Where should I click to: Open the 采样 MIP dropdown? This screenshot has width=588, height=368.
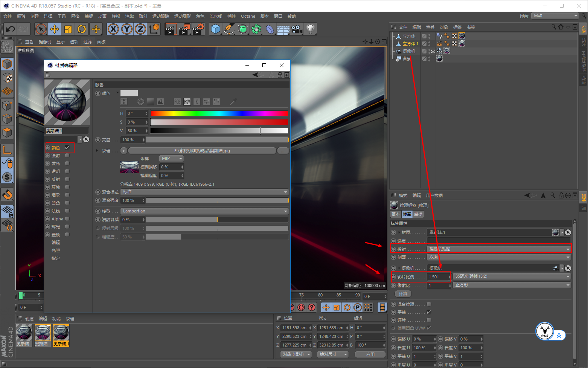171,159
